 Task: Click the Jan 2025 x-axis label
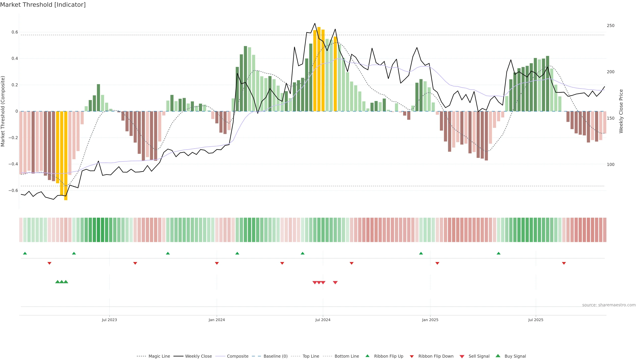coord(430,320)
